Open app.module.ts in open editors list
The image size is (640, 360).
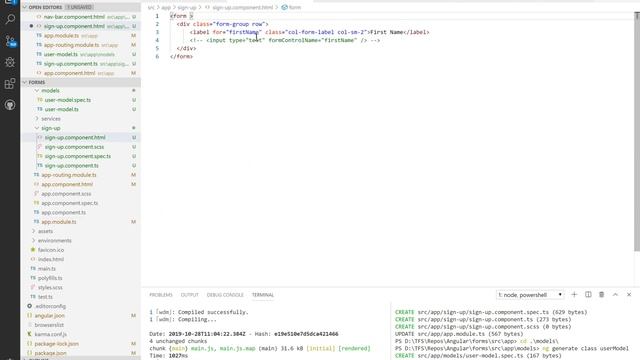click(x=80, y=36)
